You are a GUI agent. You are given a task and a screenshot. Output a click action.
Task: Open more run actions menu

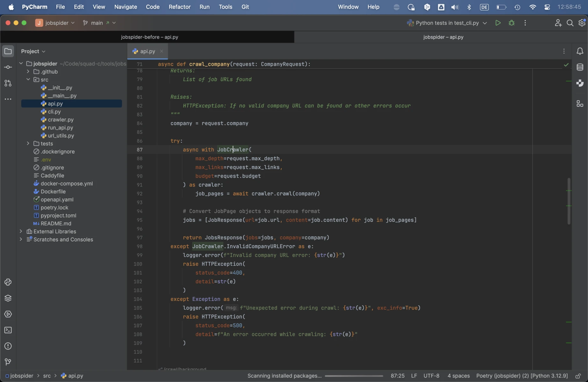pos(525,23)
